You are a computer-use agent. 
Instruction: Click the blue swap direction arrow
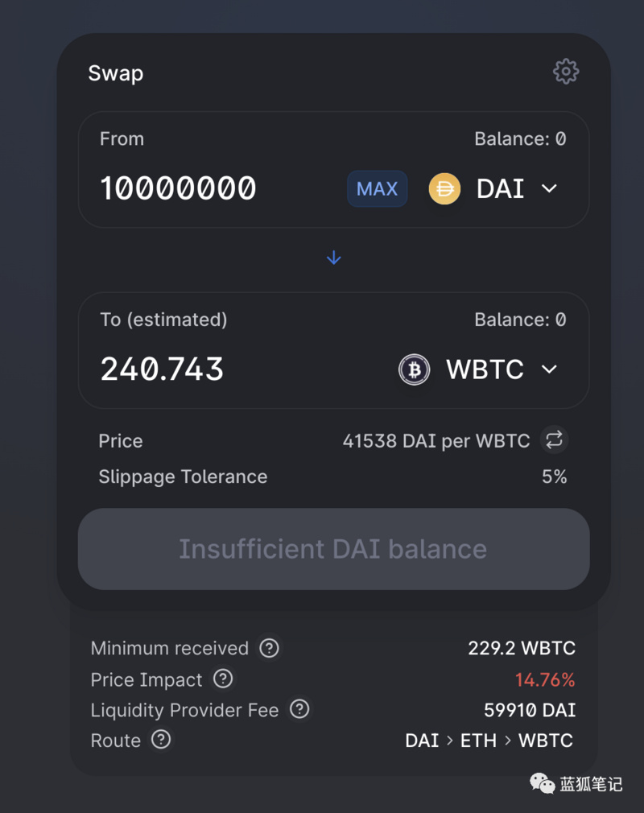pos(334,258)
